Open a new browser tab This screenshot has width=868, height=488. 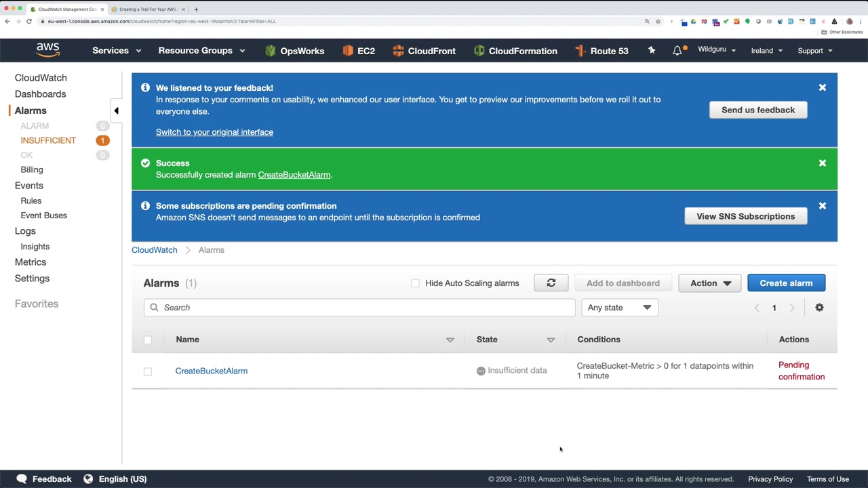click(196, 9)
